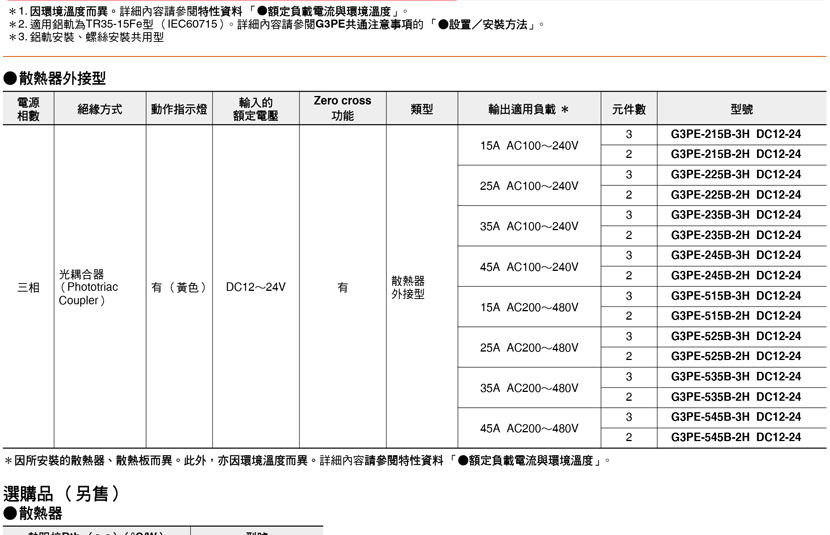Screen dimensions: 830x535
Task: Click model G3PE-245B-3H DC12-24
Action: [736, 255]
